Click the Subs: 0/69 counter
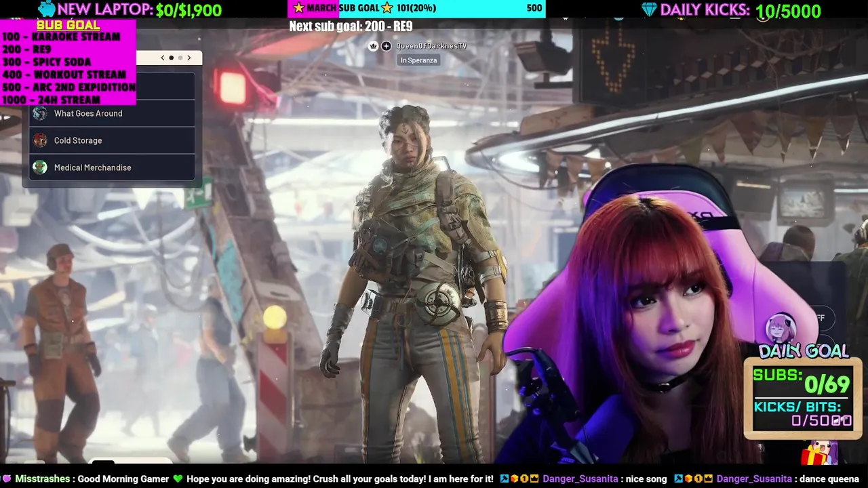The height and width of the screenshot is (488, 868). pyautogui.click(x=801, y=381)
